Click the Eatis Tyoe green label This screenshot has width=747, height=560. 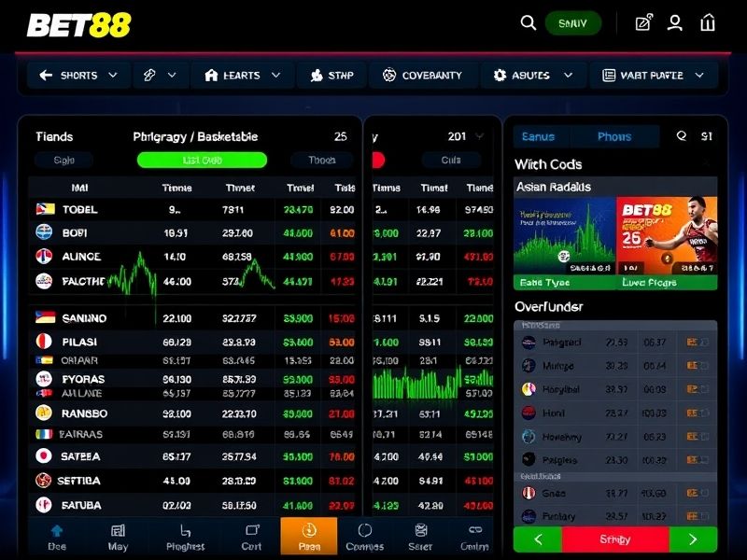point(565,283)
